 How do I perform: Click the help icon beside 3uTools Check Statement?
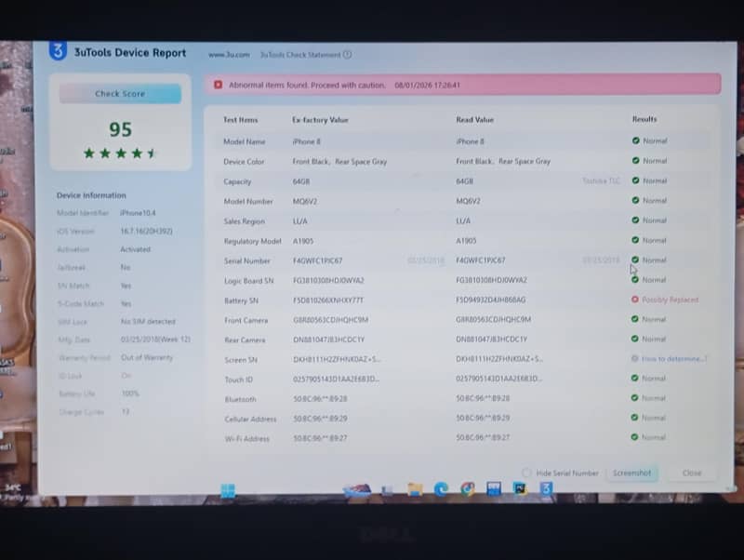point(347,55)
